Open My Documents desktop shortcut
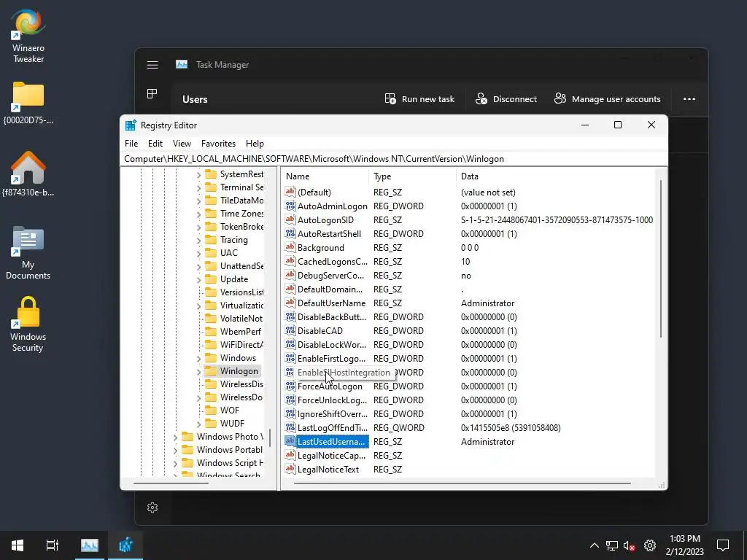This screenshot has height=560, width=747. click(28, 252)
